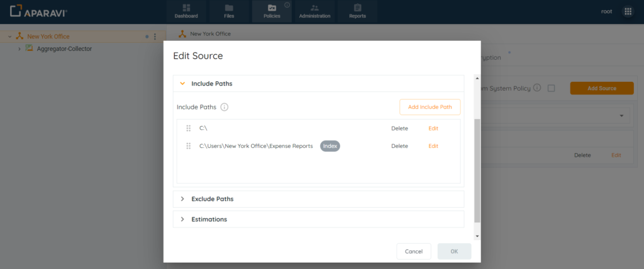Go to the Administration tab
Screen dimensions: 644x269
point(314,11)
